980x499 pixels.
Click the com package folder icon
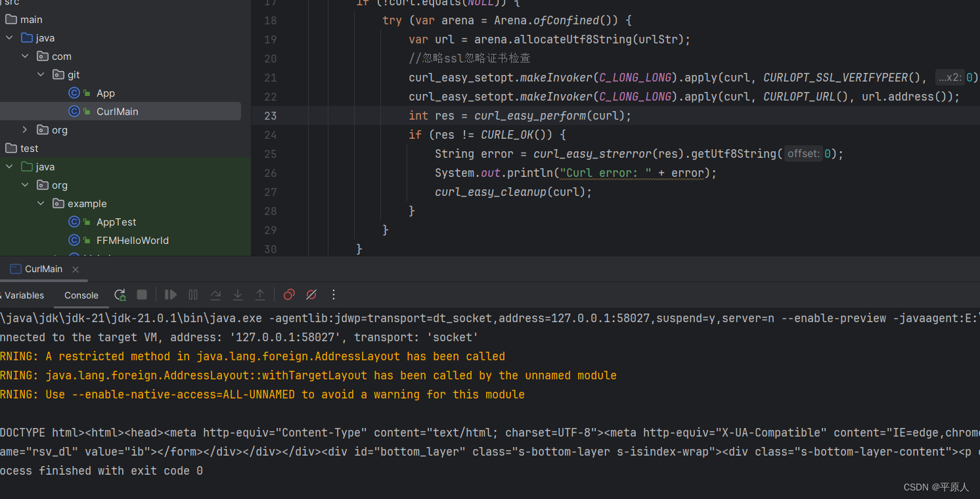pos(43,57)
